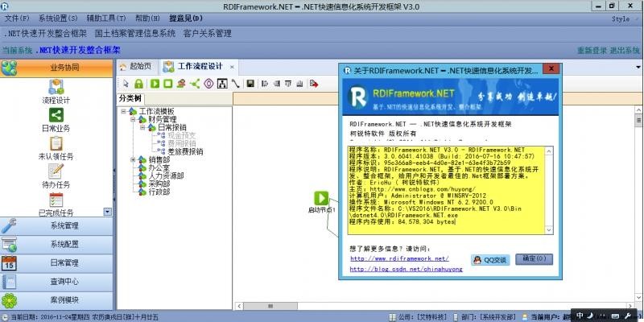This screenshot has height=322, width=644.
Task: Save the workflow with floppy disk icon
Action: click(x=250, y=84)
